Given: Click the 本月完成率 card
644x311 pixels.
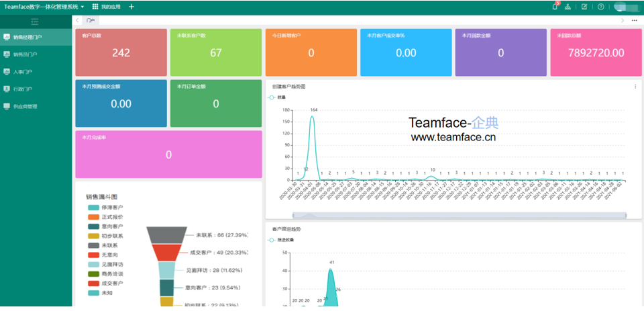Looking at the screenshot, I should coord(169,154).
